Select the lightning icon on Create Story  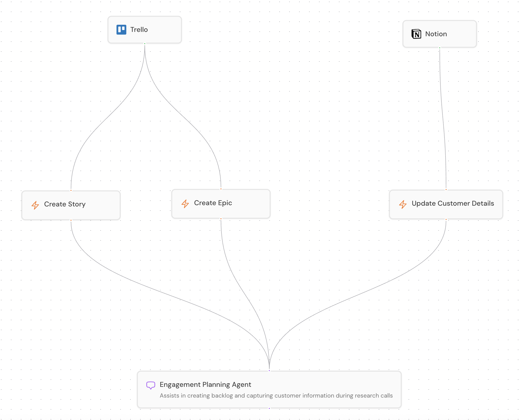click(35, 205)
